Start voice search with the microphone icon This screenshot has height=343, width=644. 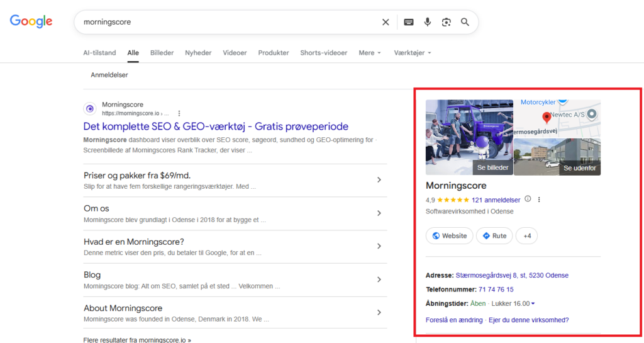[x=427, y=22]
